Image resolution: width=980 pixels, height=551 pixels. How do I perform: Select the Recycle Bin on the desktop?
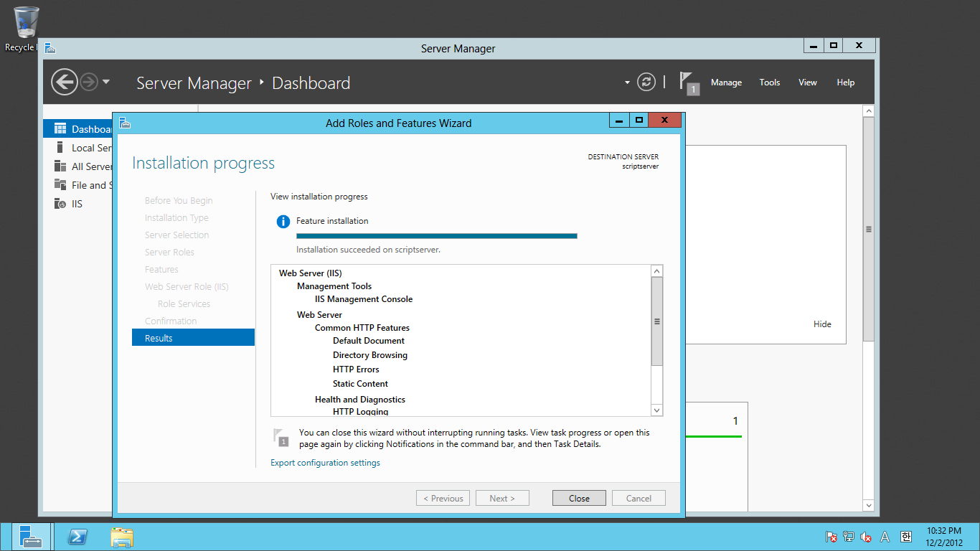(x=26, y=29)
